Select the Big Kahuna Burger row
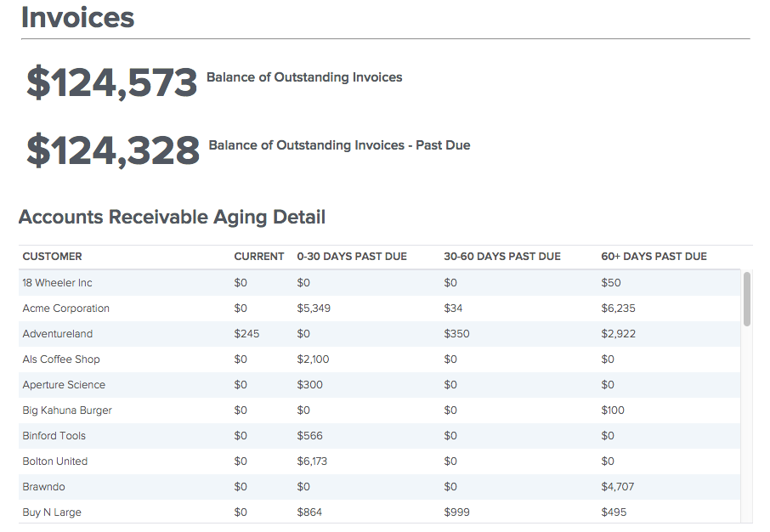Image resolution: width=770 pixels, height=532 pixels. click(67, 410)
